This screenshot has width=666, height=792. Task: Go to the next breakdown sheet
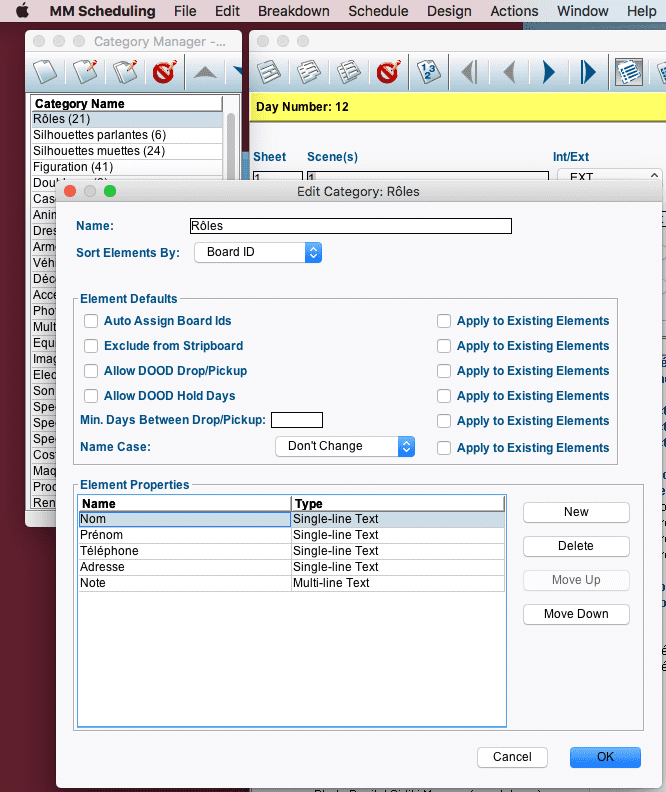click(x=548, y=72)
